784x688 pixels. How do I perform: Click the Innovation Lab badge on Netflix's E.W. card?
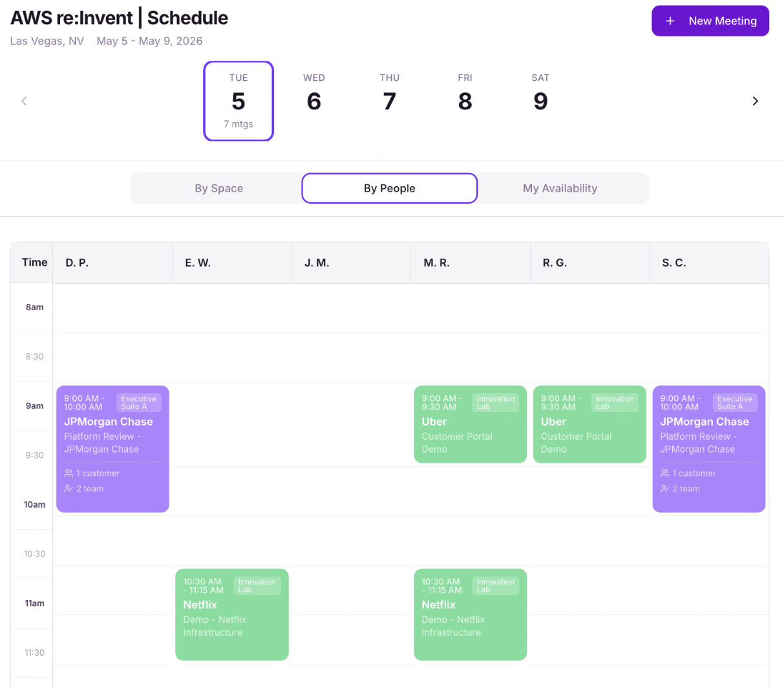tap(257, 585)
